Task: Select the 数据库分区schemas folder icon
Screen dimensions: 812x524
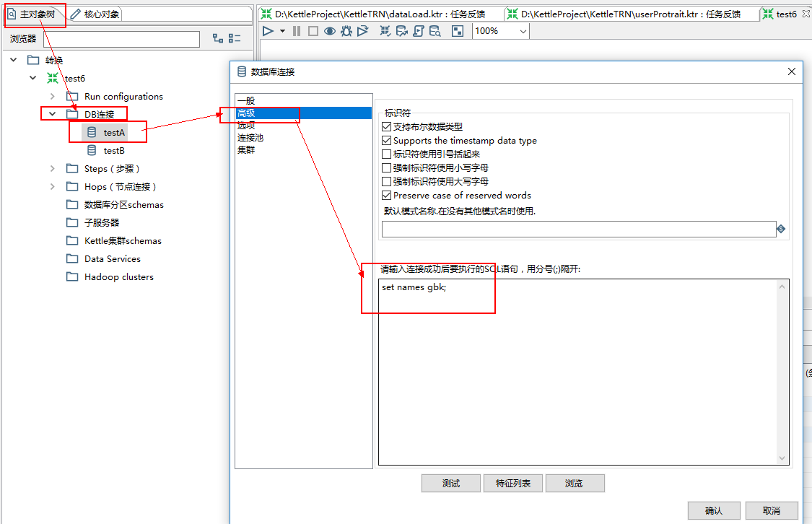Action: point(72,204)
